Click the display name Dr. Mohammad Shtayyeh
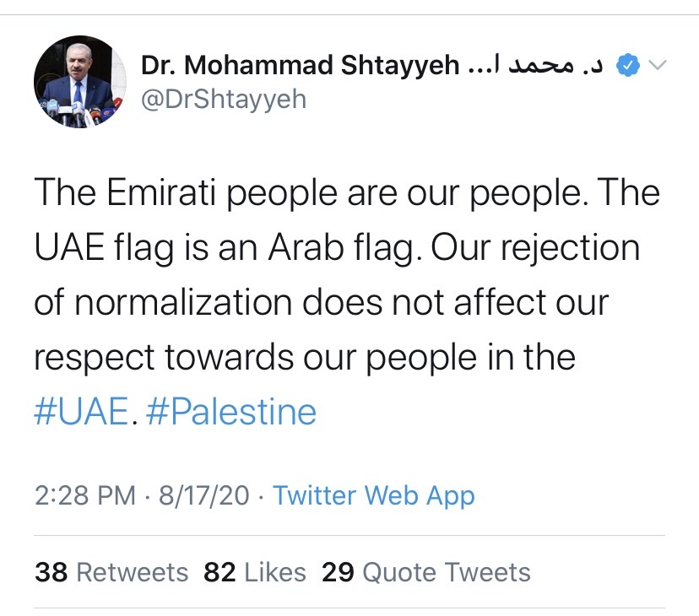Image resolution: width=699 pixels, height=616 pixels. 301,65
